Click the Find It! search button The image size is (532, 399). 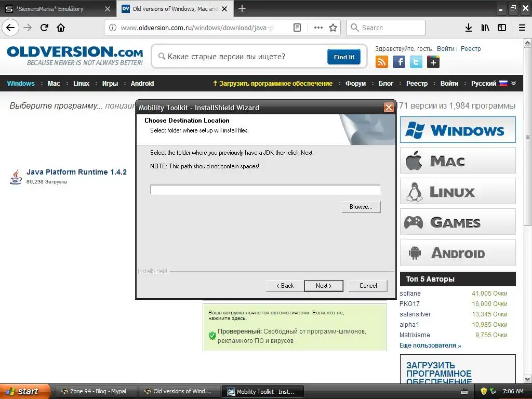(344, 57)
